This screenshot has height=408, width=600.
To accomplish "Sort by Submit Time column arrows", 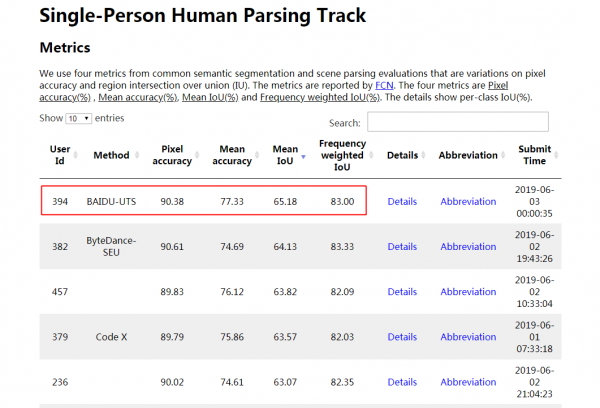I will 556,155.
